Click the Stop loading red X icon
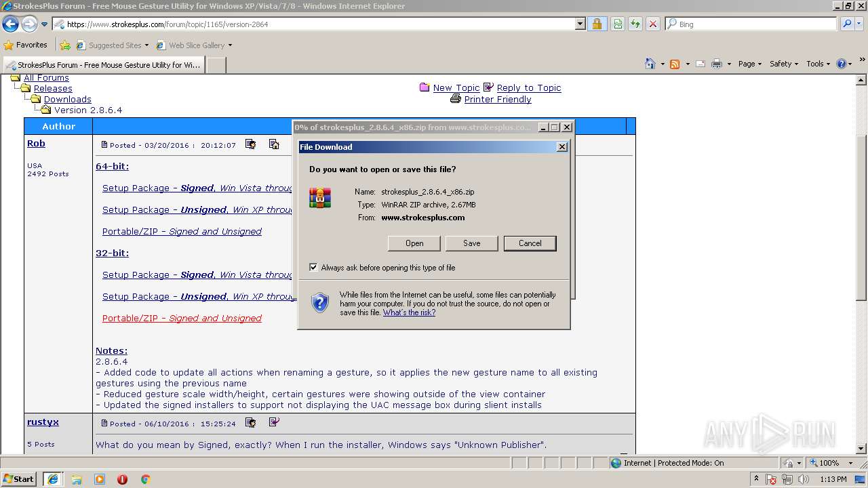The image size is (868, 488). (x=652, y=24)
